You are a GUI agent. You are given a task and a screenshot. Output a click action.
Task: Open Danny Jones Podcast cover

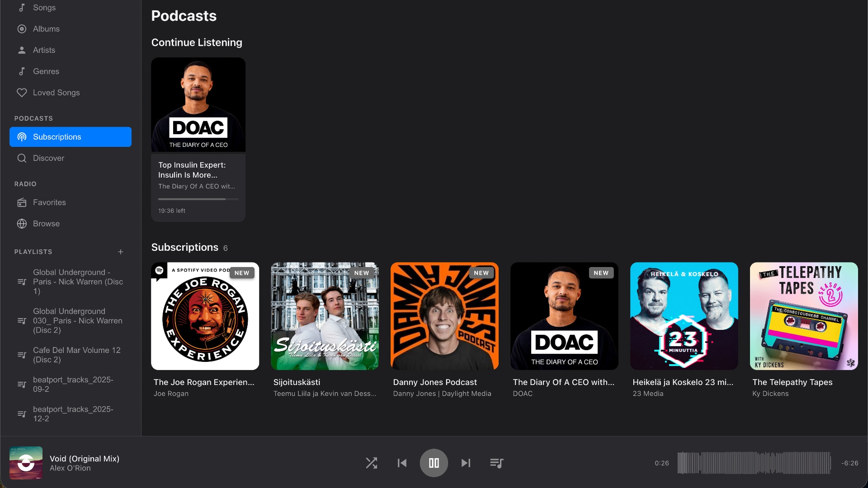click(444, 316)
